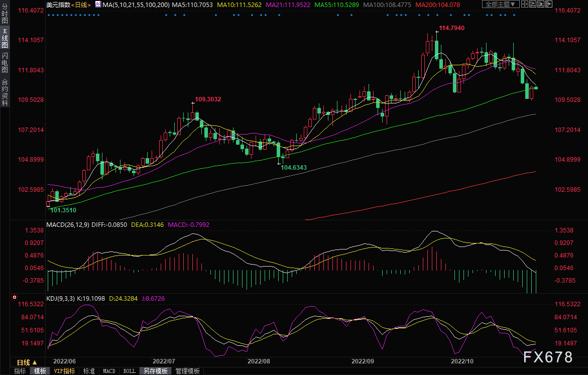This screenshot has height=375, width=588.
Task: Open 闪电图 from the left sidebar
Action: tap(5, 62)
